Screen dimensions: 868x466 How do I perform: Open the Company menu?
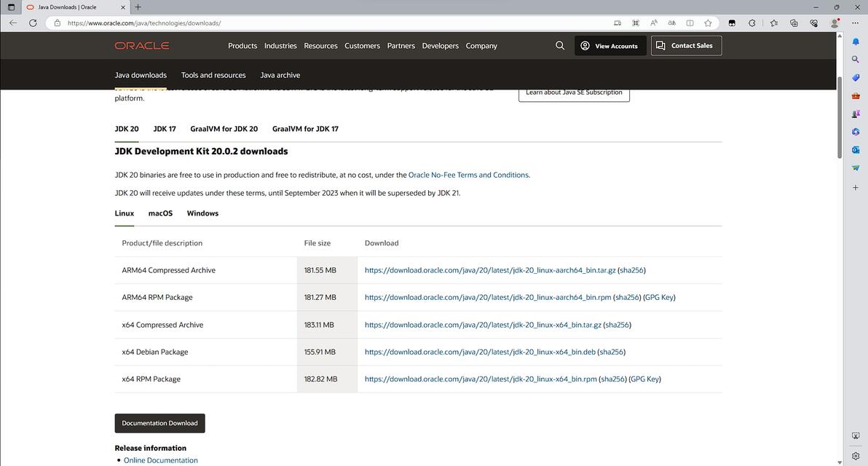(x=481, y=45)
